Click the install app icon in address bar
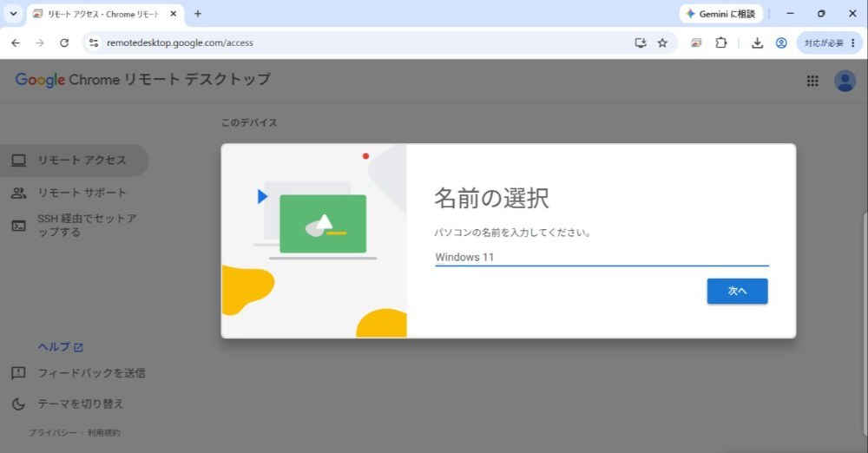 click(x=641, y=43)
